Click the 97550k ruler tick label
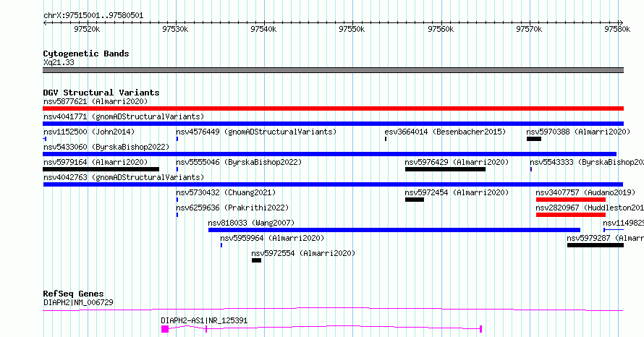The height and width of the screenshot is (337, 644). (352, 29)
